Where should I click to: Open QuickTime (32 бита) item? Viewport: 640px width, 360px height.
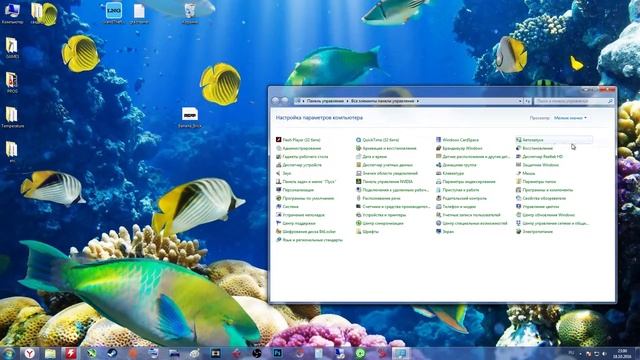tap(378, 140)
